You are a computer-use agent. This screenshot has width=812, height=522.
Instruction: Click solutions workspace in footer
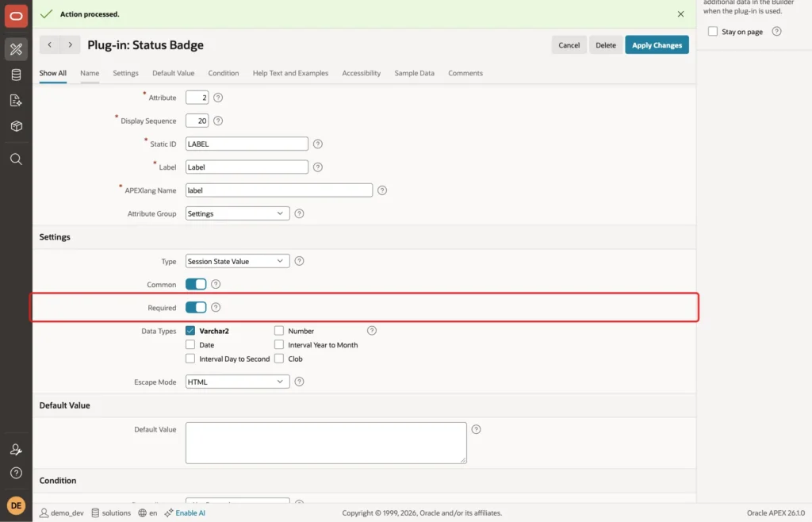(111, 512)
